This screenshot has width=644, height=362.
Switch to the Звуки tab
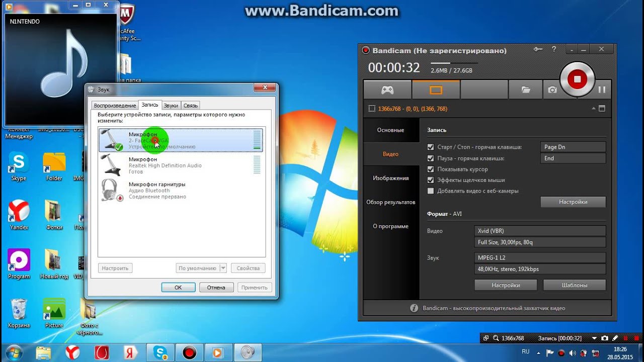pos(171,106)
